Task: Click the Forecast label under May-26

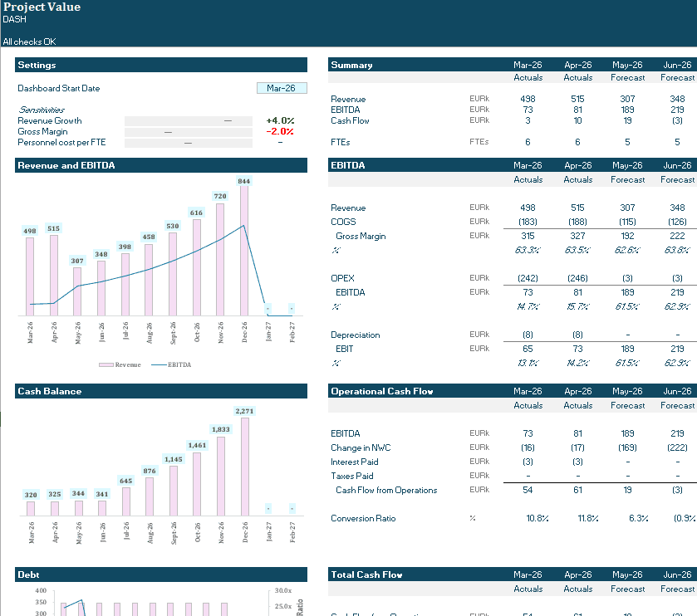Action: click(x=627, y=77)
